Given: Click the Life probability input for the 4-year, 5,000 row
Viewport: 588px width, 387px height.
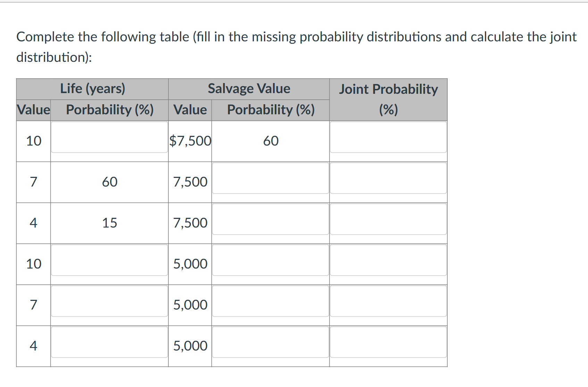Looking at the screenshot, I should [109, 342].
